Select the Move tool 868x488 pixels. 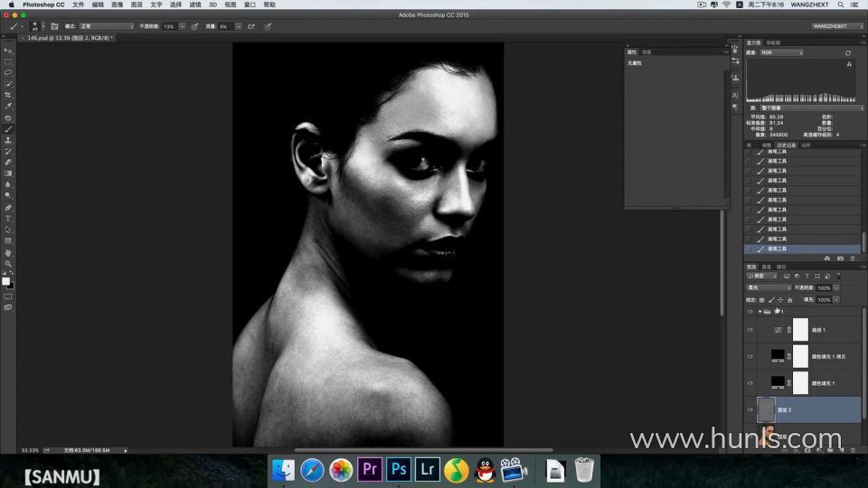(x=8, y=51)
